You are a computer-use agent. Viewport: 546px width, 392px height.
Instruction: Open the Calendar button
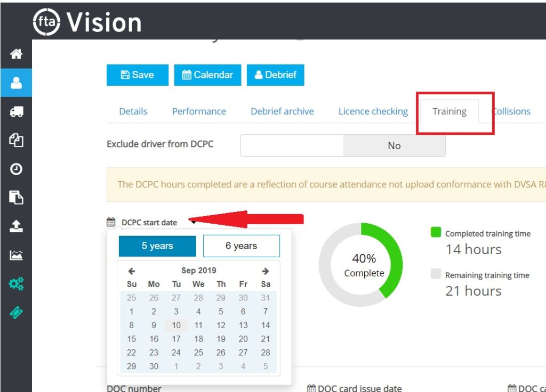click(207, 75)
